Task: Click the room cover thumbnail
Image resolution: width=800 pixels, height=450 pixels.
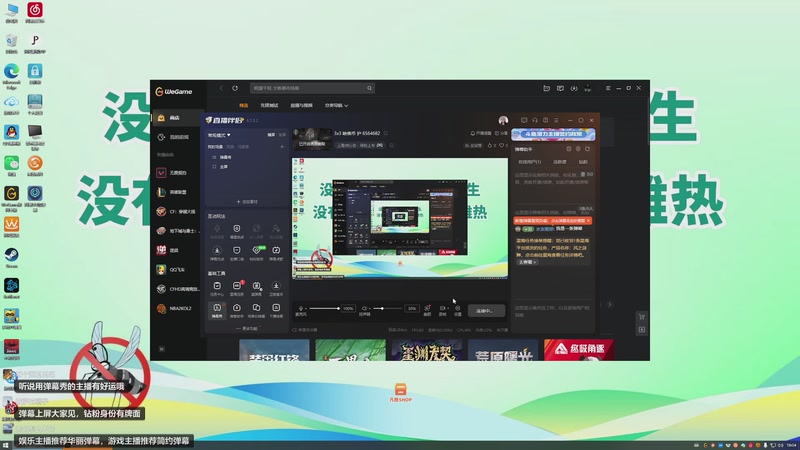Action: tap(312, 138)
